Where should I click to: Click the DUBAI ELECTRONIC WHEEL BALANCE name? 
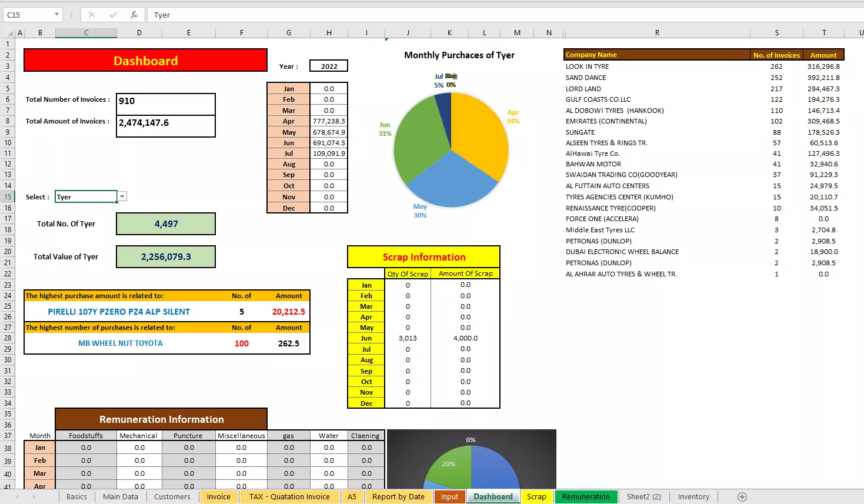(622, 252)
